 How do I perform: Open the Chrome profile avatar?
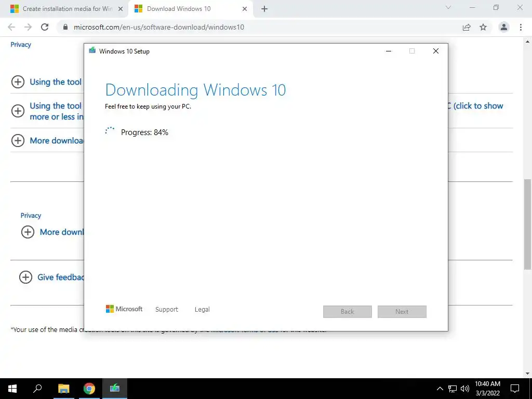point(504,27)
